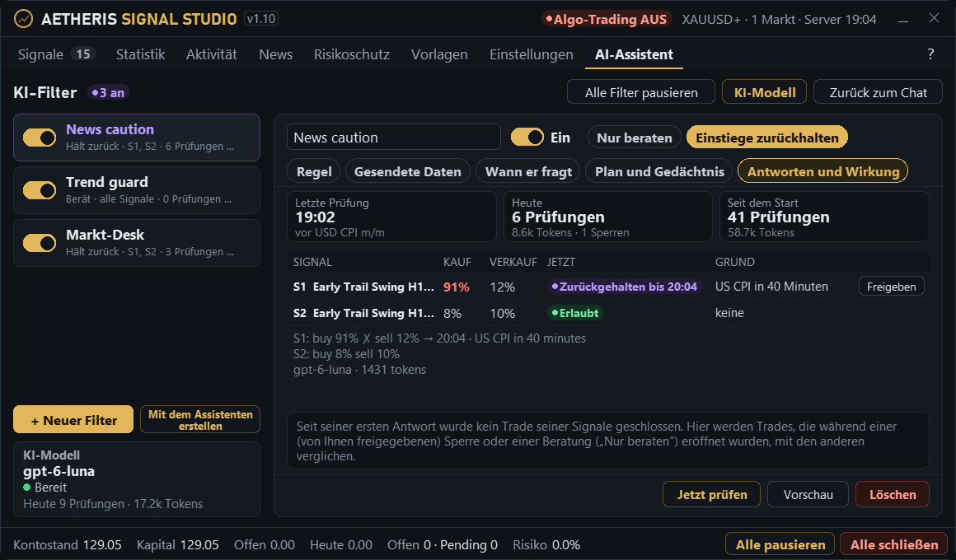Click the green Bereit status dot
This screenshot has width=956, height=560.
tap(27, 488)
